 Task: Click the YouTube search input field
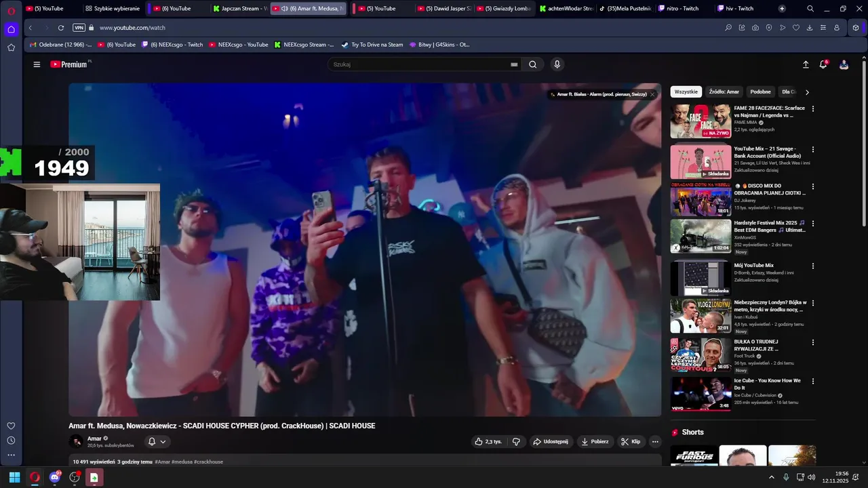[420, 64]
